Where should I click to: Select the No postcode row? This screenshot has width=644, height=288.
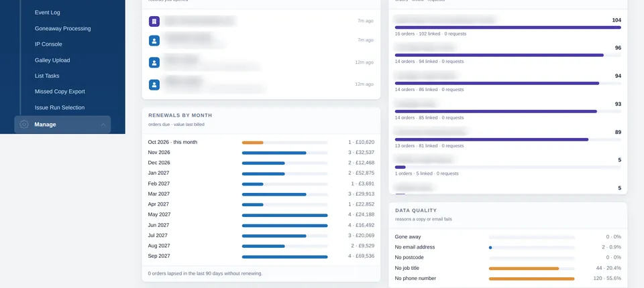(508, 258)
